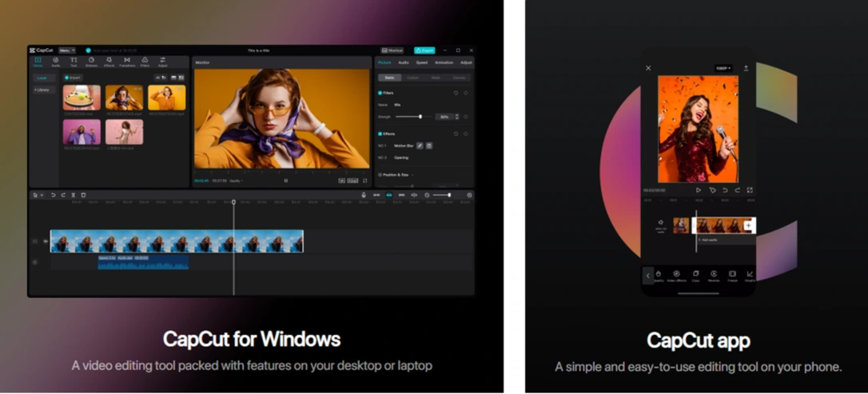The height and width of the screenshot is (394, 868).
Task: Select the Basic sub-tab
Action: coord(390,78)
